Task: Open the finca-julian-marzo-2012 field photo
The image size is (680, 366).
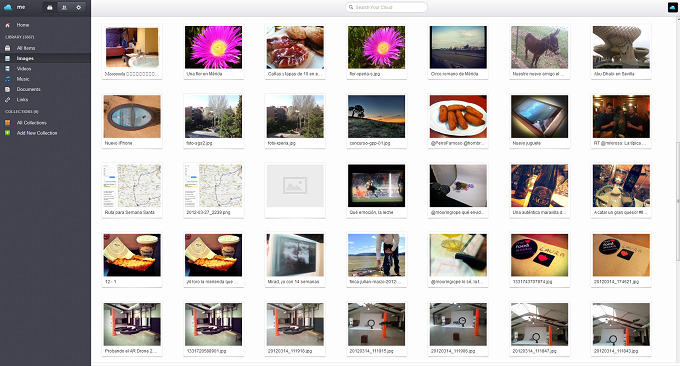Action: click(x=376, y=255)
